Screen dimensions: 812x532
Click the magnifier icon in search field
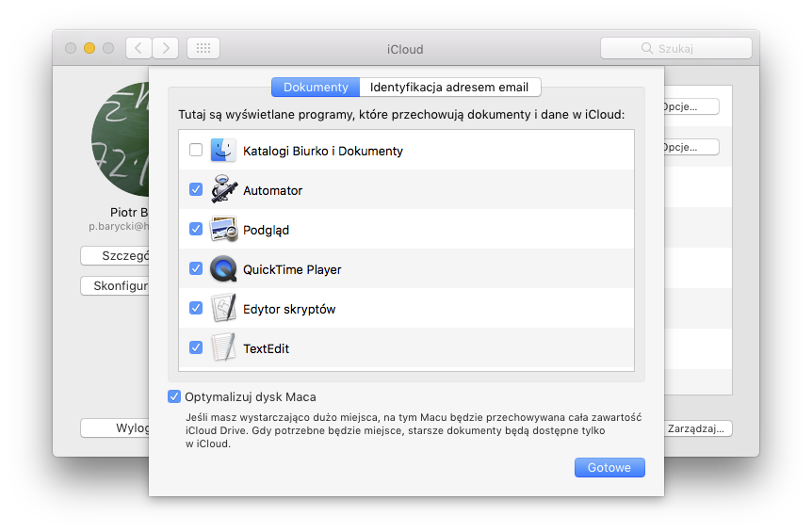pos(647,48)
